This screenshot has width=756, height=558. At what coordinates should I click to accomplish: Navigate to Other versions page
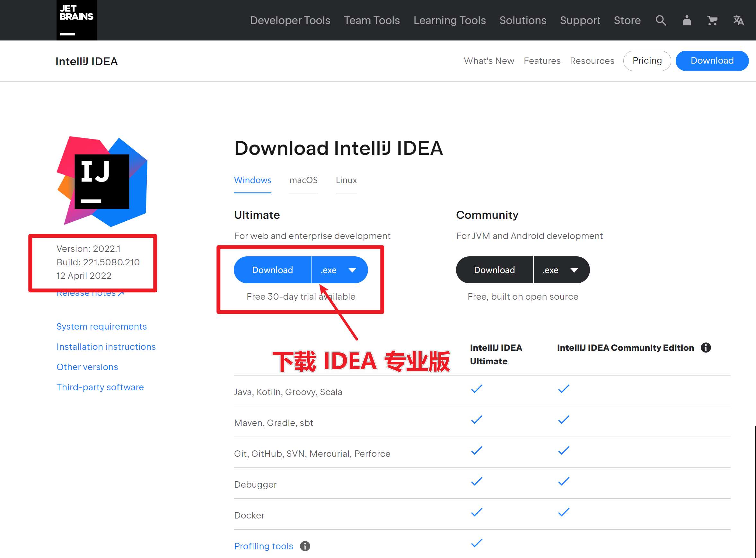tap(87, 367)
